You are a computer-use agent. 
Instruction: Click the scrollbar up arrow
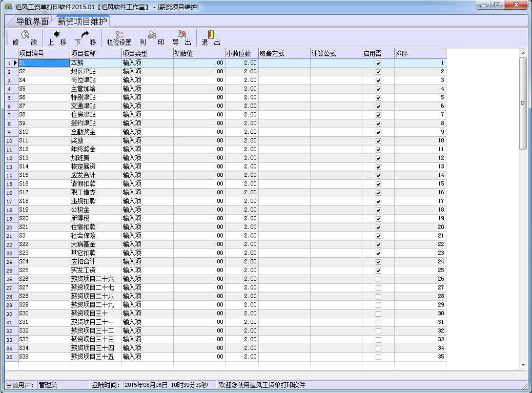(x=523, y=53)
